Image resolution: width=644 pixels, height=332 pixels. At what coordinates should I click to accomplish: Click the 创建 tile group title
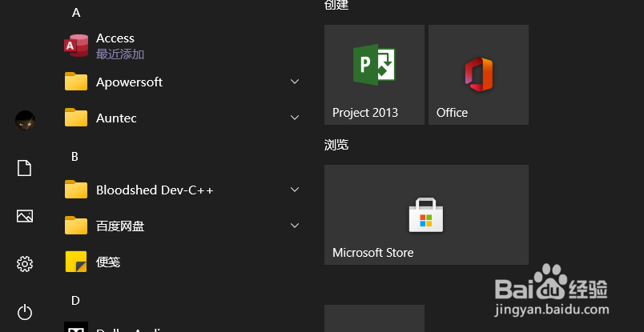point(336,5)
